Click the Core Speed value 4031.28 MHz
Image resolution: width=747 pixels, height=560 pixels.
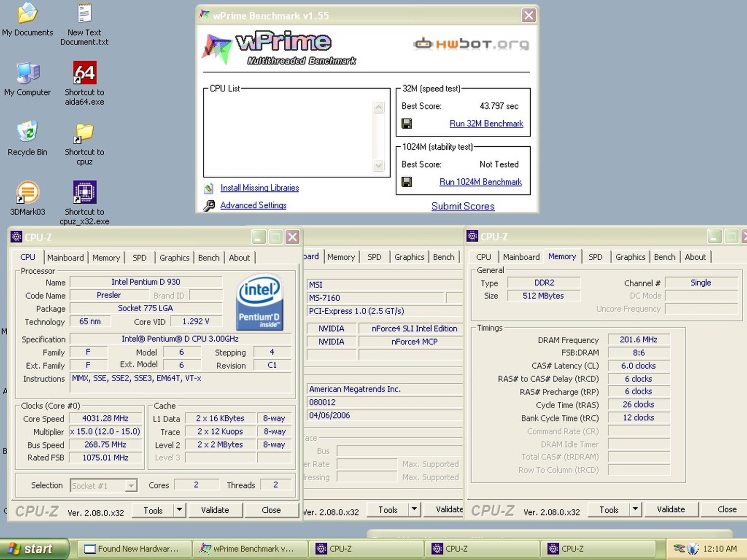(105, 418)
